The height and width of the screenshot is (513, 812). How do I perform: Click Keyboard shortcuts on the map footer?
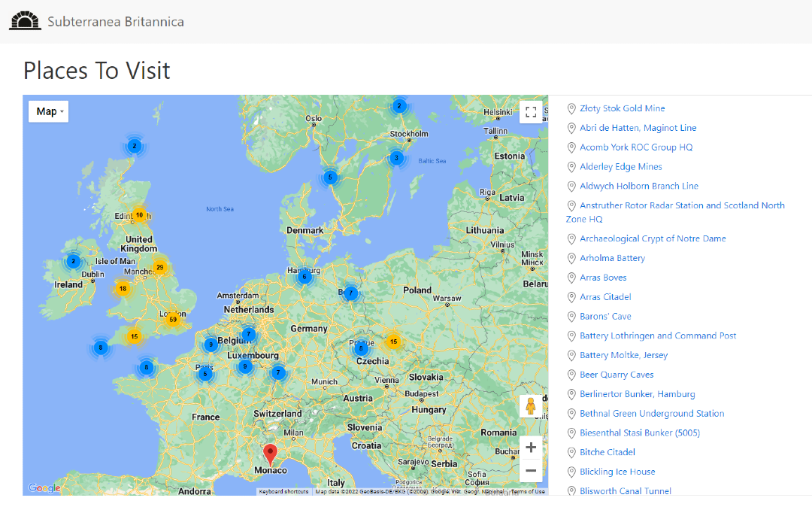click(283, 492)
